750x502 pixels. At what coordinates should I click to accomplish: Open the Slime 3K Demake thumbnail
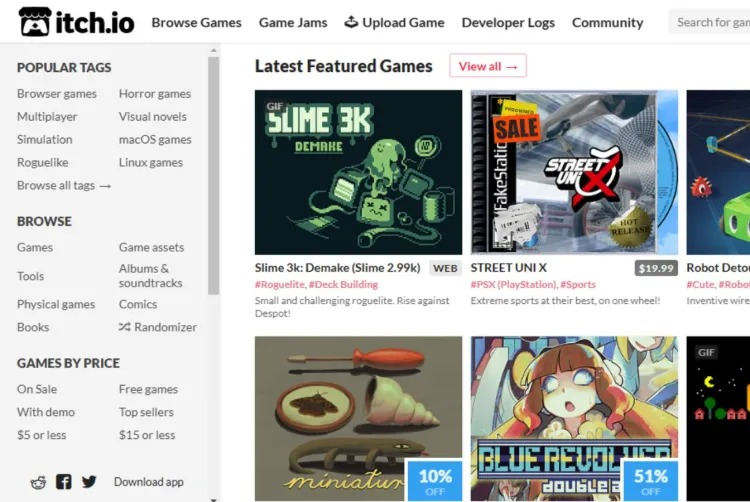pos(358,172)
